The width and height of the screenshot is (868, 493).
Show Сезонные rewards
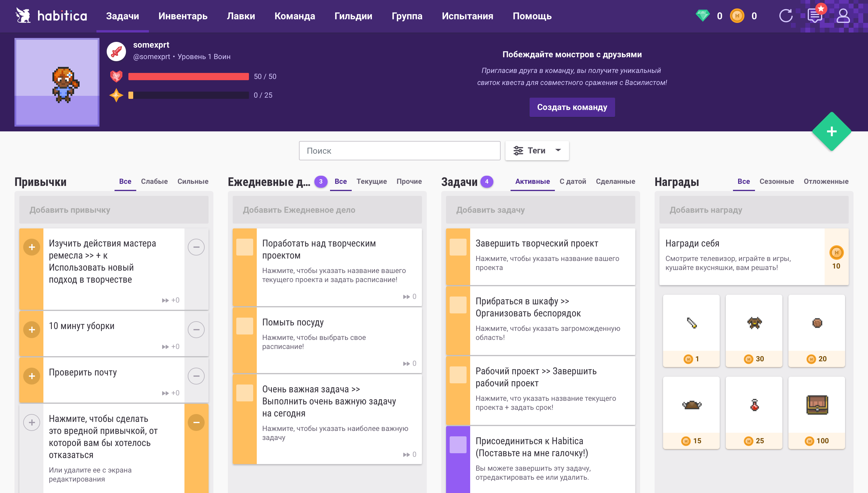tap(777, 181)
